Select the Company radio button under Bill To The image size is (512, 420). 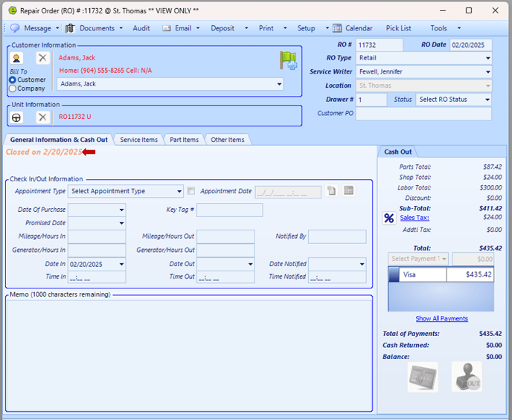[13, 88]
